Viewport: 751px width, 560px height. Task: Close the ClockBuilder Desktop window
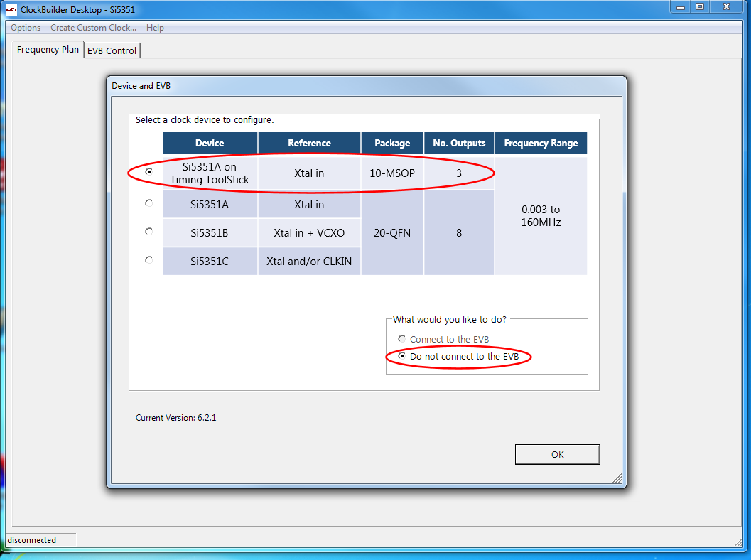728,6
